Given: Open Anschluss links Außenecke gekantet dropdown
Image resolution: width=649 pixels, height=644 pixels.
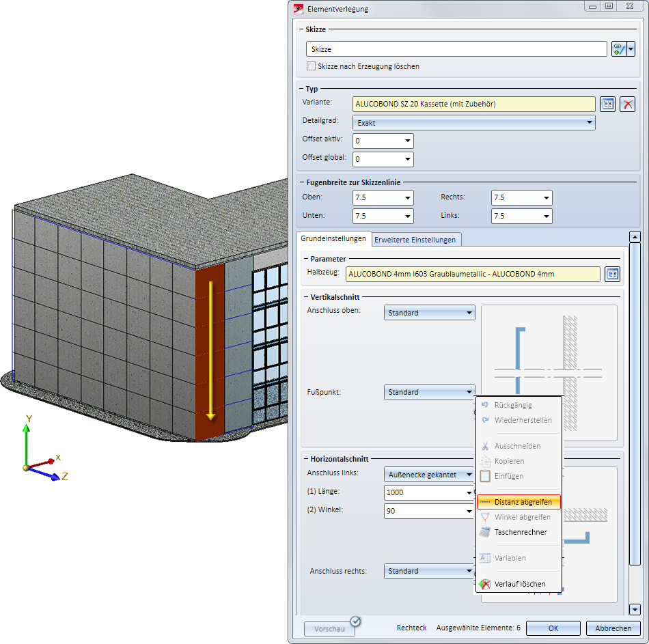Looking at the screenshot, I should (429, 475).
